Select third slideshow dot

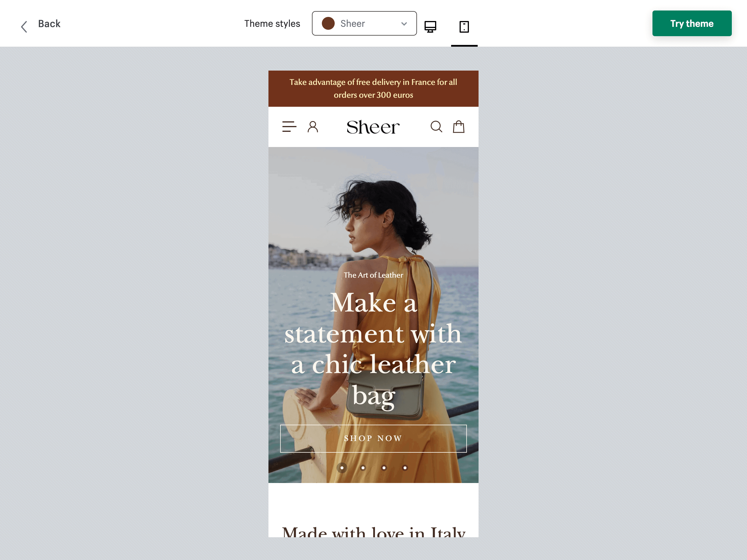[x=384, y=468]
